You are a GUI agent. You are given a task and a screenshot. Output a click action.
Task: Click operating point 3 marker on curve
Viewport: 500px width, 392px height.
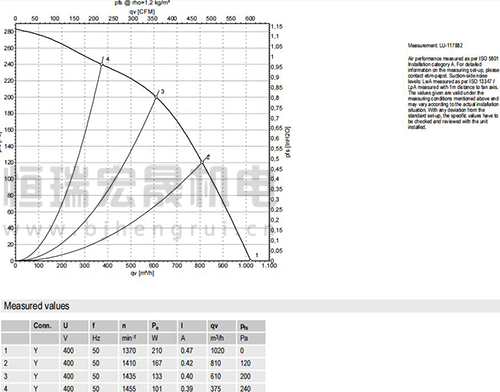[x=156, y=96]
